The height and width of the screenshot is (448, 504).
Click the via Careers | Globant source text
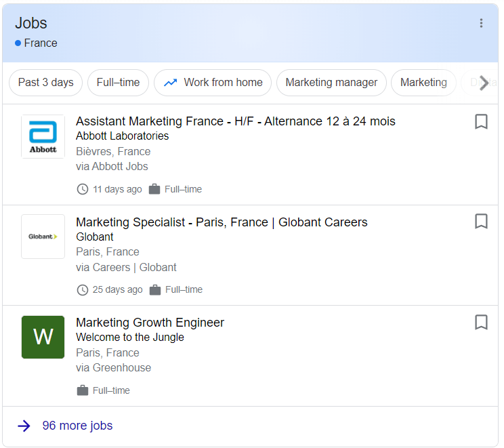click(x=126, y=267)
